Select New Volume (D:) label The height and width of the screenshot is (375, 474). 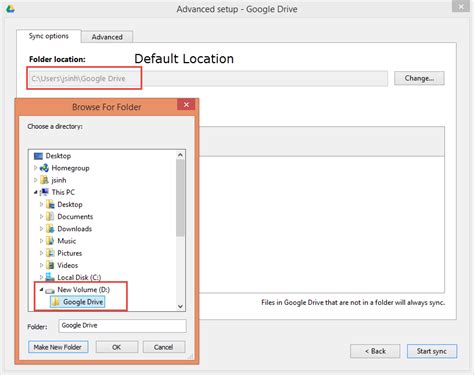83,290
